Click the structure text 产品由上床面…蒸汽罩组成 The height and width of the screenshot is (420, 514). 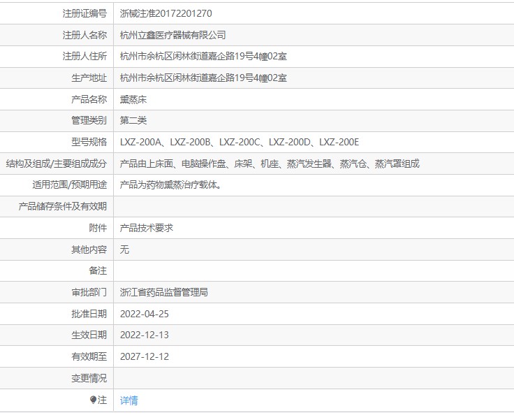pyautogui.click(x=270, y=164)
